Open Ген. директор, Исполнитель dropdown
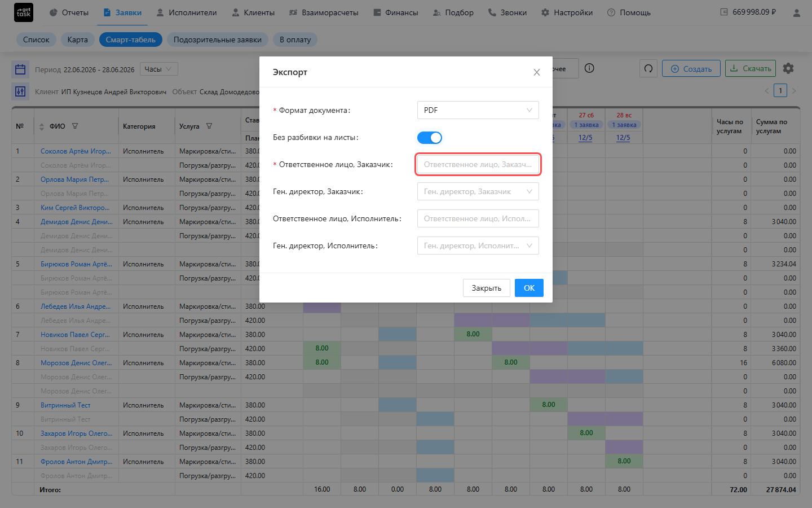This screenshot has width=812, height=508. [x=478, y=246]
